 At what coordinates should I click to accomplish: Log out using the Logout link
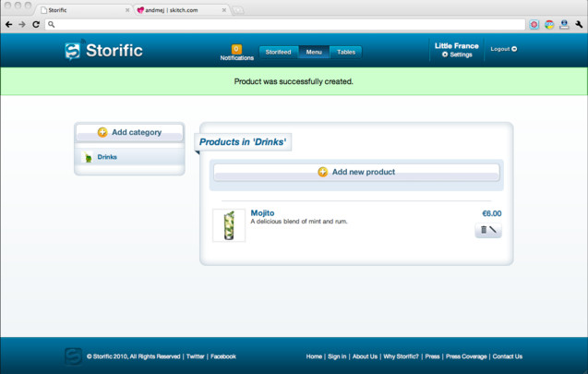point(503,49)
